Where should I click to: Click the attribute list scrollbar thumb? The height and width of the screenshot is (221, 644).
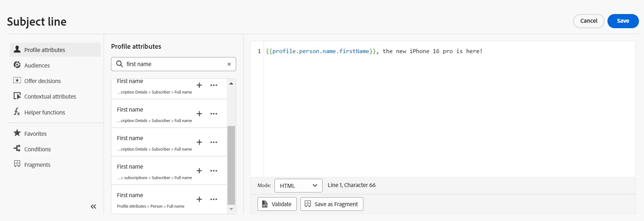pyautogui.click(x=231, y=165)
